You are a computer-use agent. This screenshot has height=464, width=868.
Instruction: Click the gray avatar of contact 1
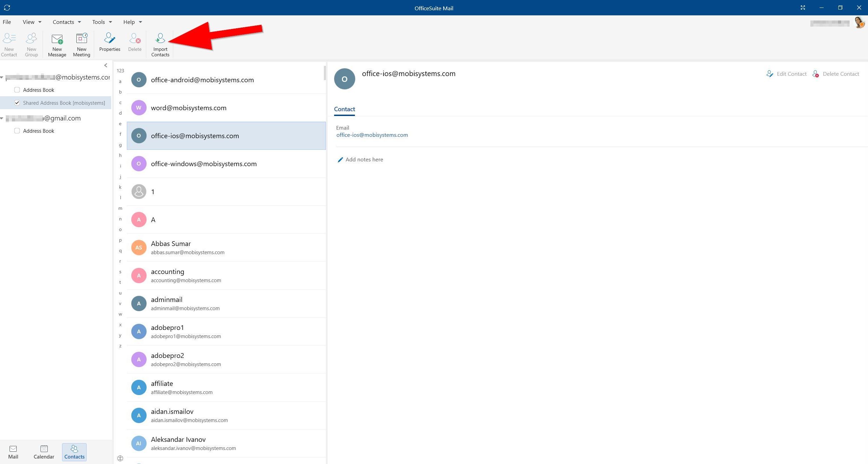[139, 192]
